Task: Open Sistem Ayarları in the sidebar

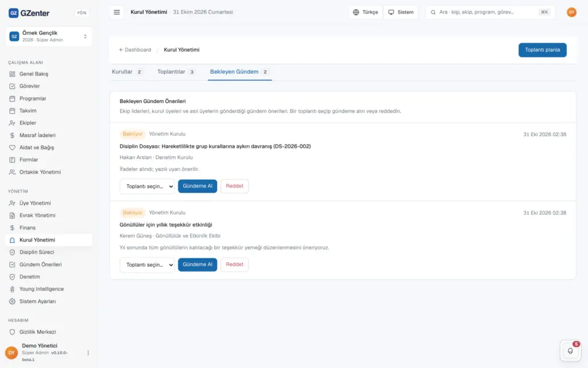Action: point(49,301)
